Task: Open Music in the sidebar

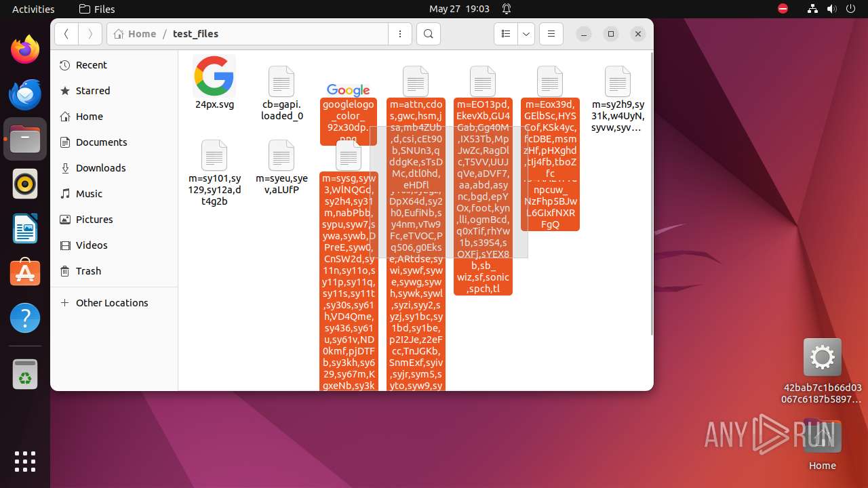Action: click(x=114, y=194)
